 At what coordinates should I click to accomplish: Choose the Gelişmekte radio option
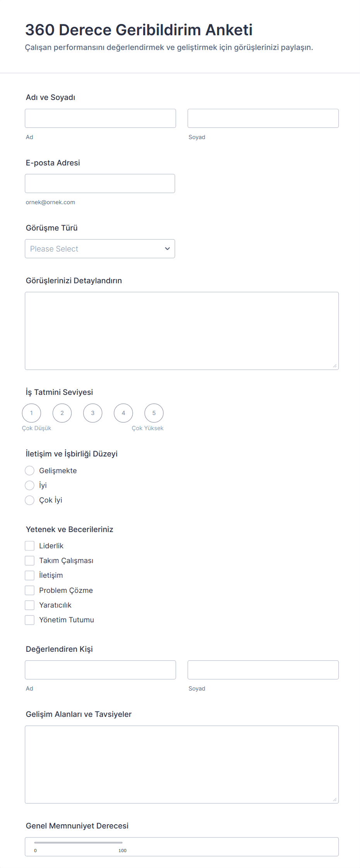click(29, 470)
